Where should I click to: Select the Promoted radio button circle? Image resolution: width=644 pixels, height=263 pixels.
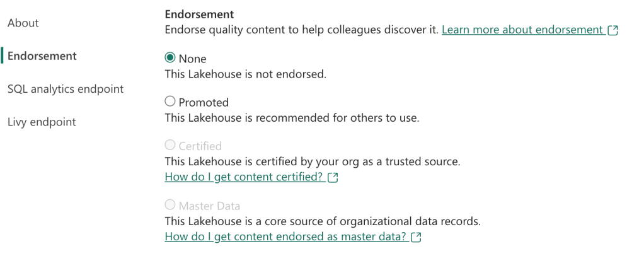point(170,102)
